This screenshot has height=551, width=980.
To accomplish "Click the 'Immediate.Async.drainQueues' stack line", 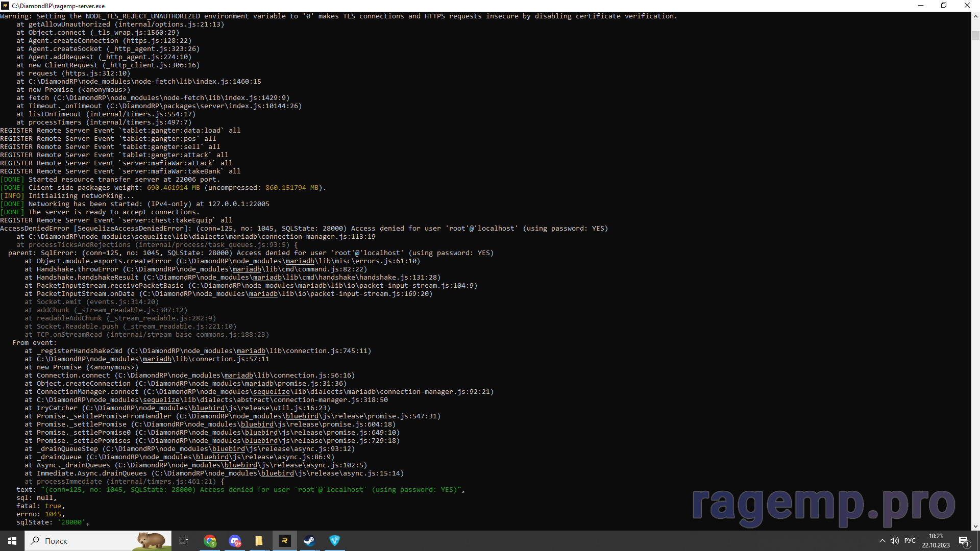I will (214, 473).
